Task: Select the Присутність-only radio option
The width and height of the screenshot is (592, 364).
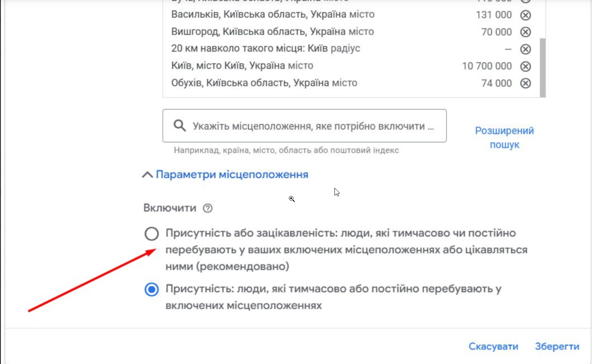Action: coord(152,290)
